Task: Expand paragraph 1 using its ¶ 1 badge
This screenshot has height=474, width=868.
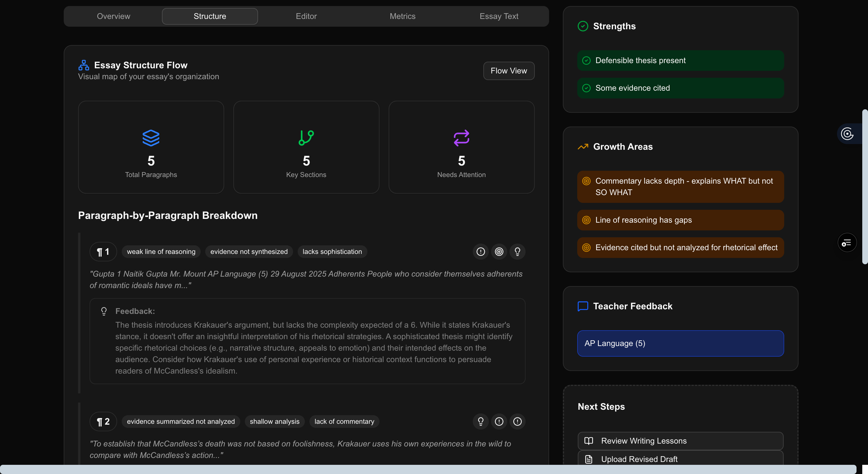Action: coord(103,252)
